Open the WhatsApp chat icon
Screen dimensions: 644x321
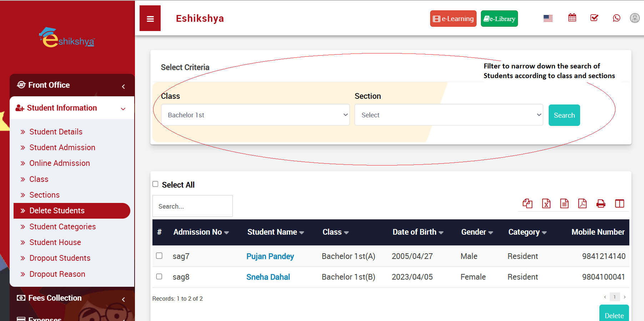point(616,18)
